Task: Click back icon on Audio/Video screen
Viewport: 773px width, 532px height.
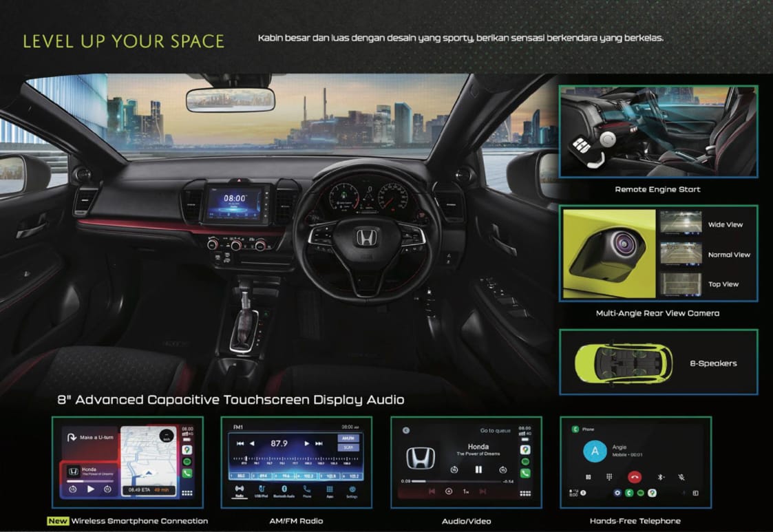Action: pyautogui.click(x=405, y=430)
